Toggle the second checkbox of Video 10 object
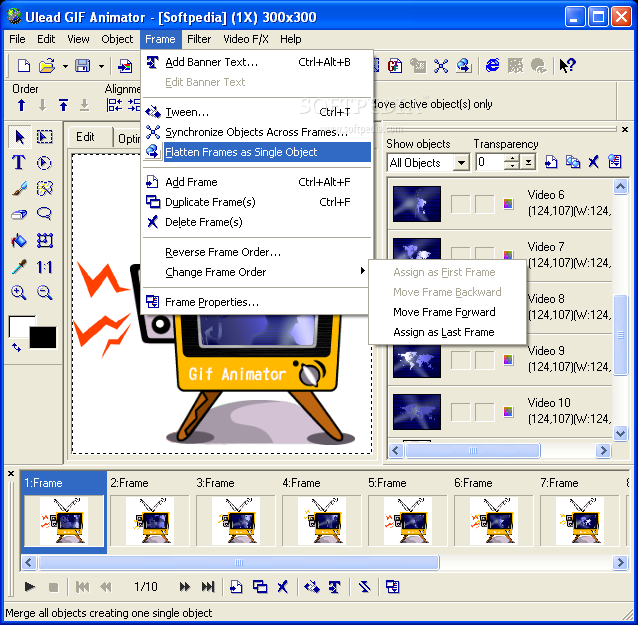Image resolution: width=638 pixels, height=625 pixels. tap(485, 412)
